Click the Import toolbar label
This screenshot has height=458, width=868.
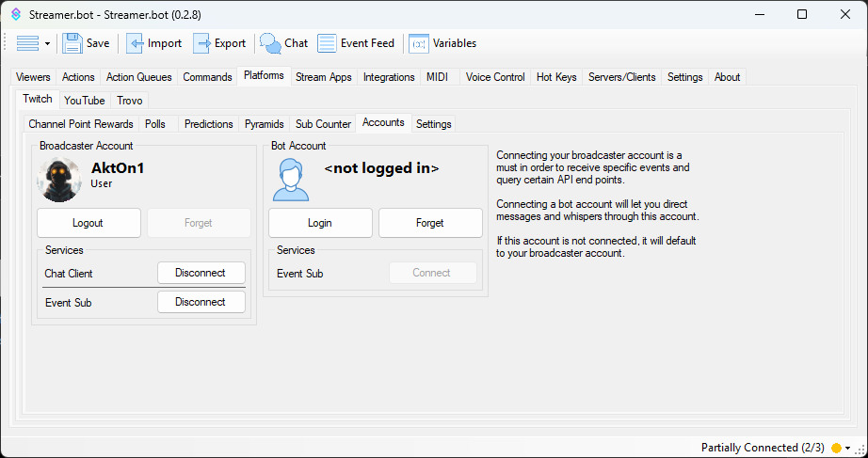(x=165, y=43)
